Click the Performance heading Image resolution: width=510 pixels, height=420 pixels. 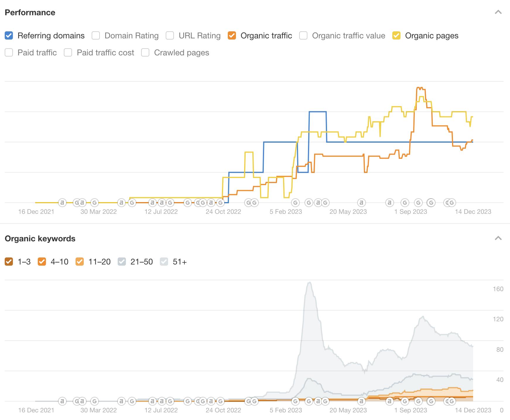30,13
